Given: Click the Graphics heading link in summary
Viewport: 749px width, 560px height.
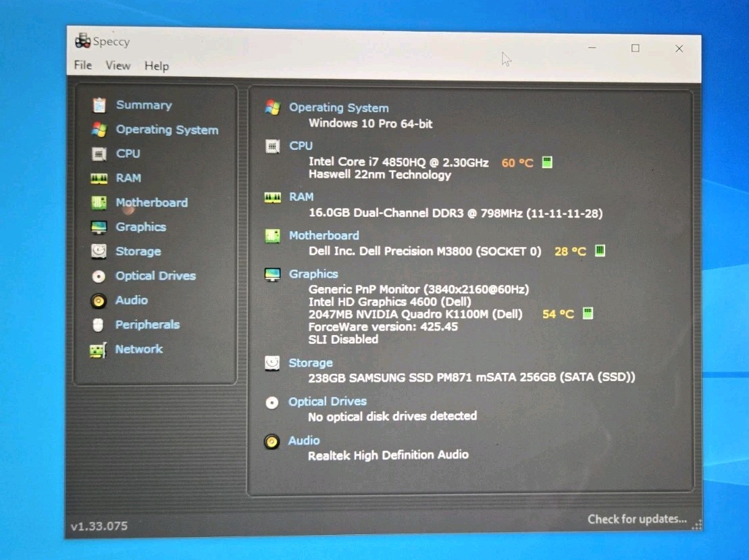Looking at the screenshot, I should pos(313,274).
